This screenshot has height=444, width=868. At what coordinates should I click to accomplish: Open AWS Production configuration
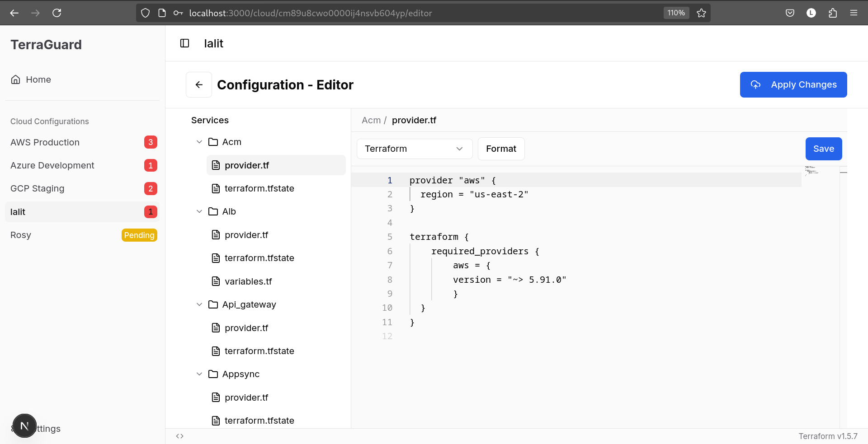pyautogui.click(x=45, y=142)
